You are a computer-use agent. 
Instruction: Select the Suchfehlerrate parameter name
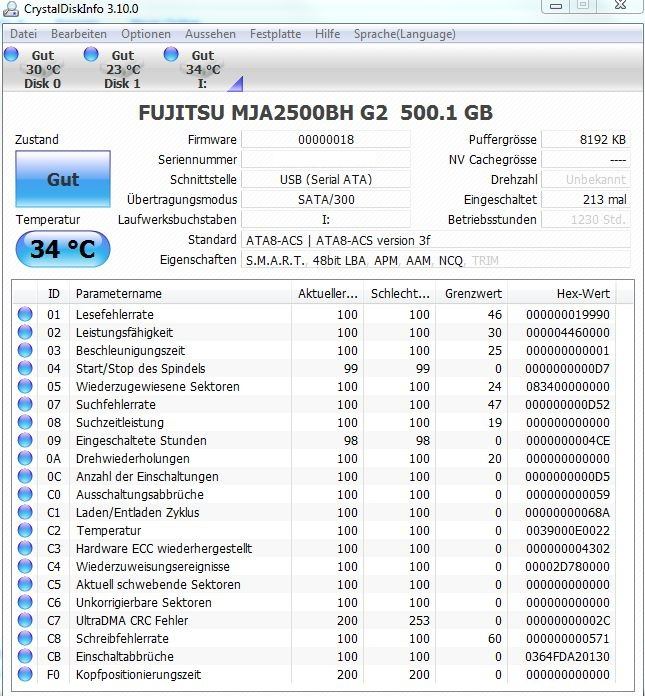pyautogui.click(x=115, y=405)
